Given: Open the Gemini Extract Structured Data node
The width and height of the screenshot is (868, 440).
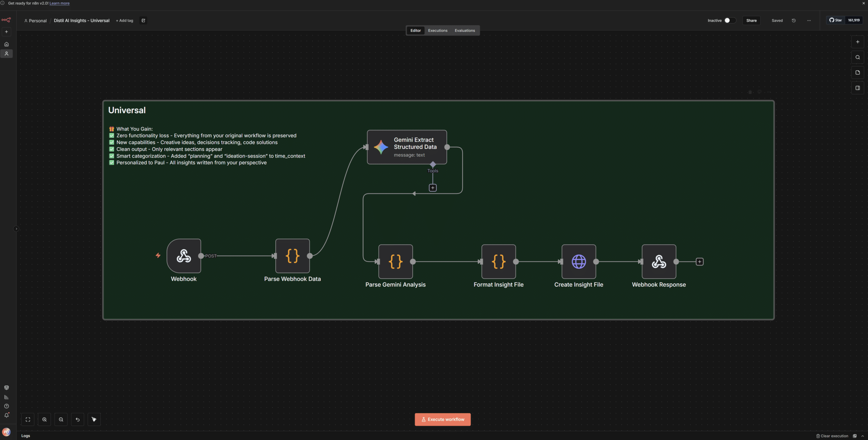Looking at the screenshot, I should click(x=407, y=147).
